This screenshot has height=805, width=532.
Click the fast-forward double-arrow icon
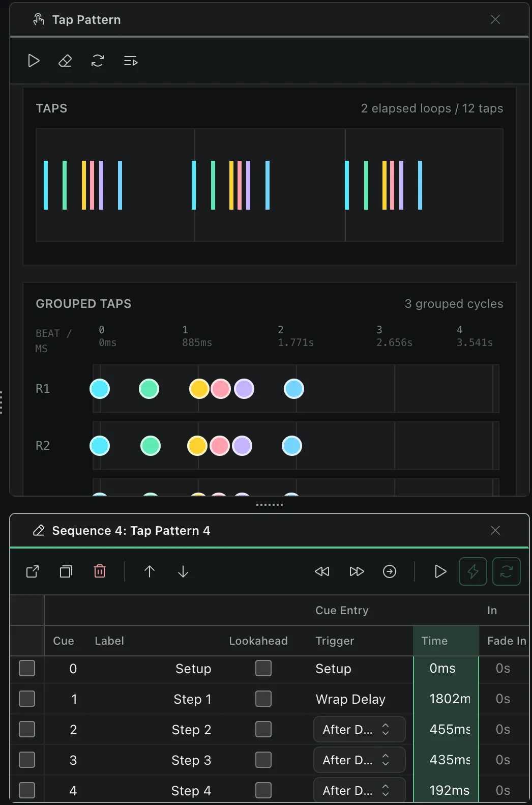357,571
